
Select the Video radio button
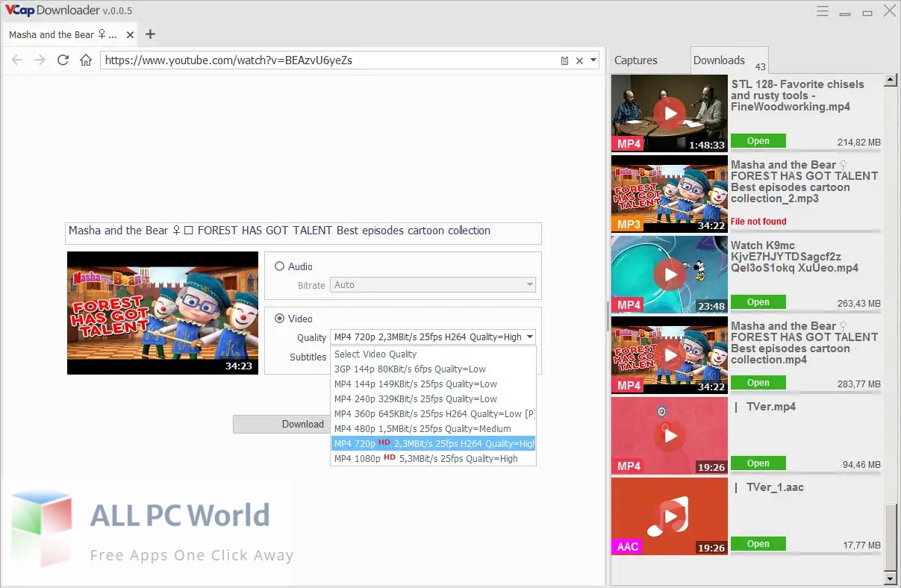[280, 319]
